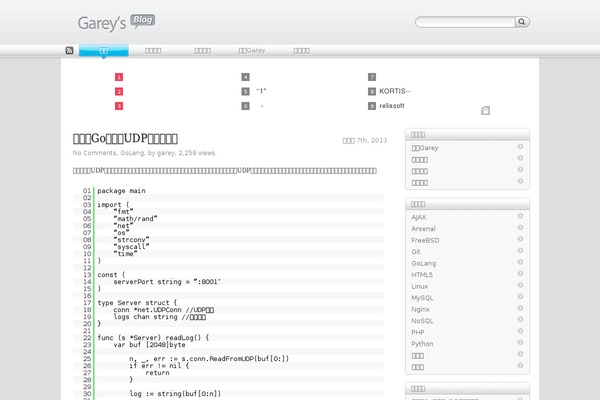Open the highlighted blue home tab
Screen dimensions: 600x400
click(x=104, y=51)
